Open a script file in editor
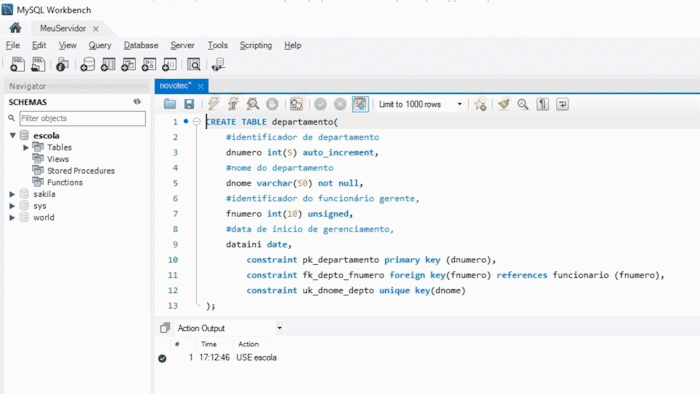 (170, 104)
